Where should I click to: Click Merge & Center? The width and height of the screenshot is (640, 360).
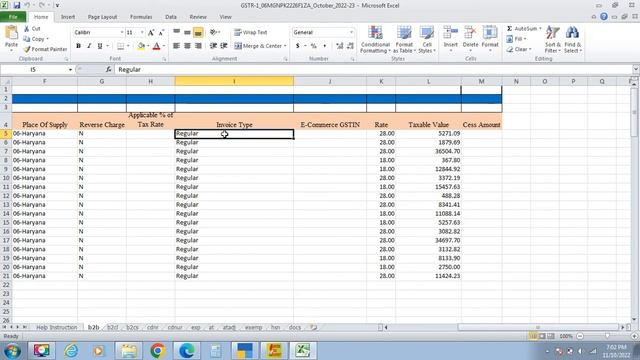click(x=258, y=46)
